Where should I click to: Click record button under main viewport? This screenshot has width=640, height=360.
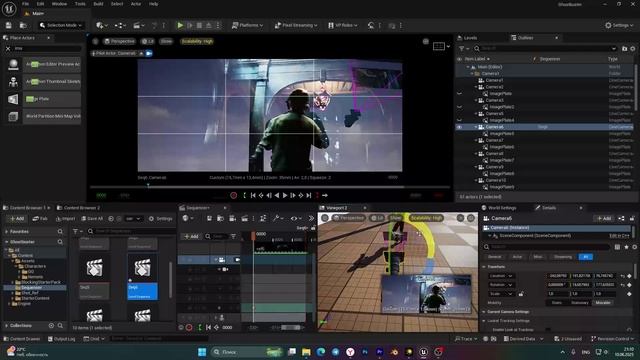[x=233, y=196]
